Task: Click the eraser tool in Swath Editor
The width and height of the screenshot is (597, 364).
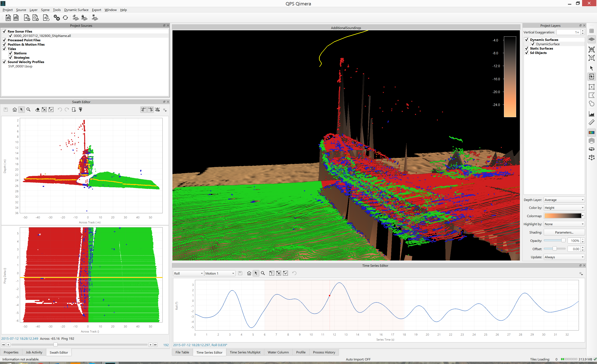Action: (37, 110)
